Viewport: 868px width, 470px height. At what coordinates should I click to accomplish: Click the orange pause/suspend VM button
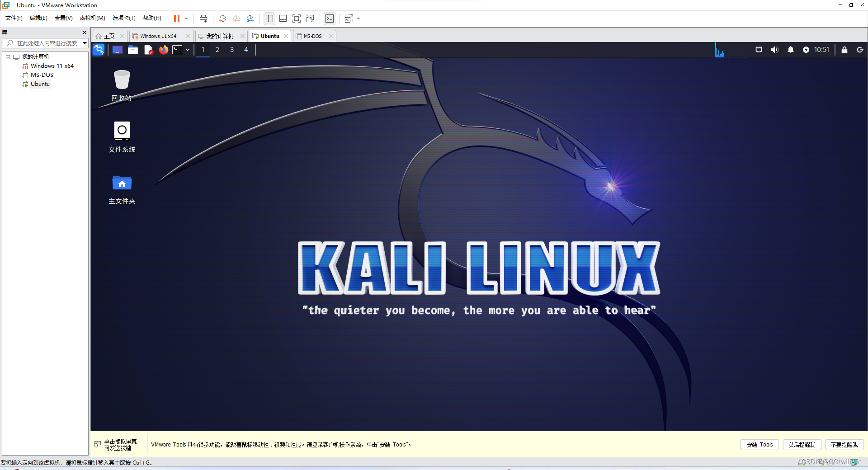point(177,19)
